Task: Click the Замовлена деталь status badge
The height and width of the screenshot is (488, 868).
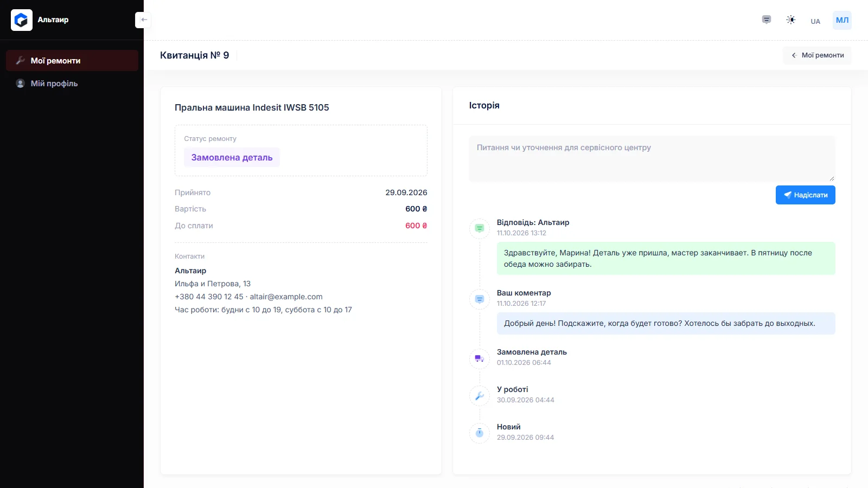Action: 232,157
